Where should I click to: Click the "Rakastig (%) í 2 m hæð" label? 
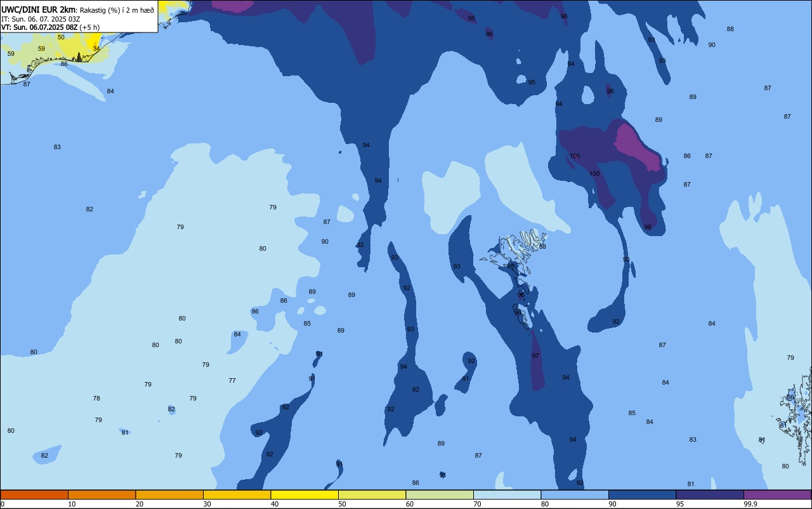(117, 10)
